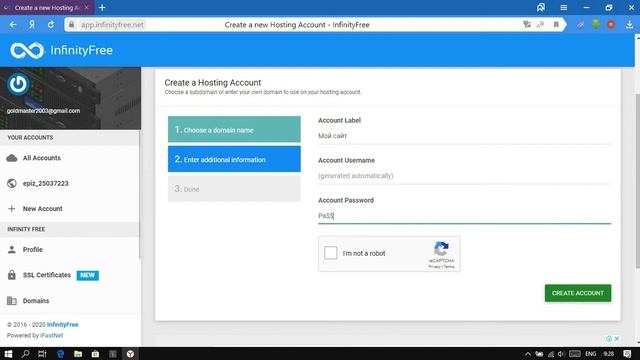
Task: Open browser downloads icon
Action: point(629,24)
